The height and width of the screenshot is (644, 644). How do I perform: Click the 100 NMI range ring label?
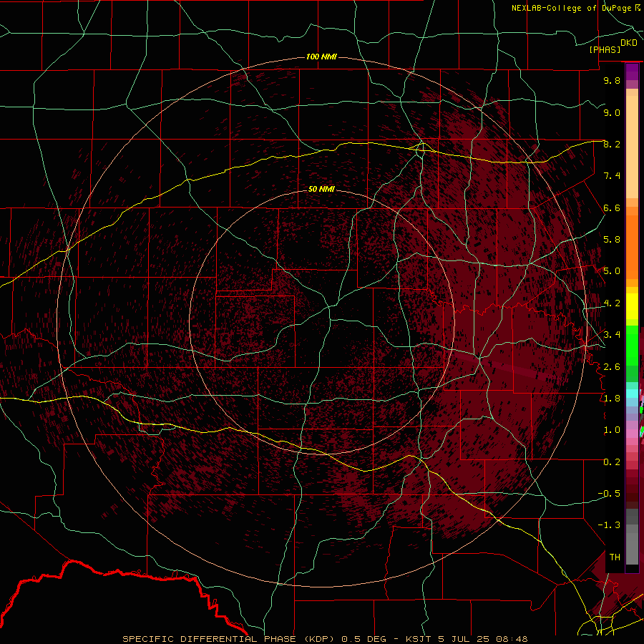tap(321, 57)
